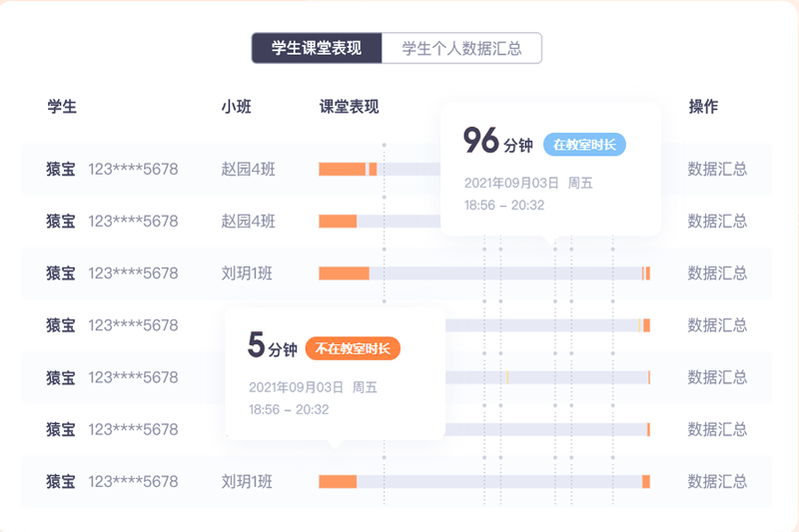Image resolution: width=799 pixels, height=532 pixels.
Task: Select the 课堂表现 column header
Action: (x=349, y=107)
